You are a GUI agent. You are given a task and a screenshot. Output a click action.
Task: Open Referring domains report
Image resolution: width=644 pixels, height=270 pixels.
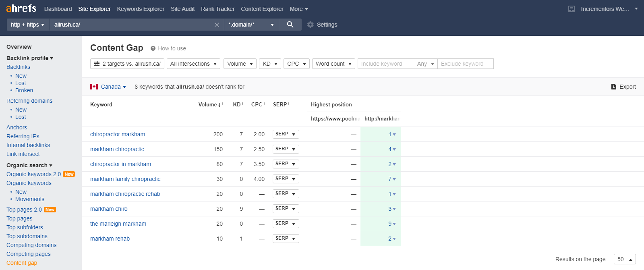pos(29,101)
